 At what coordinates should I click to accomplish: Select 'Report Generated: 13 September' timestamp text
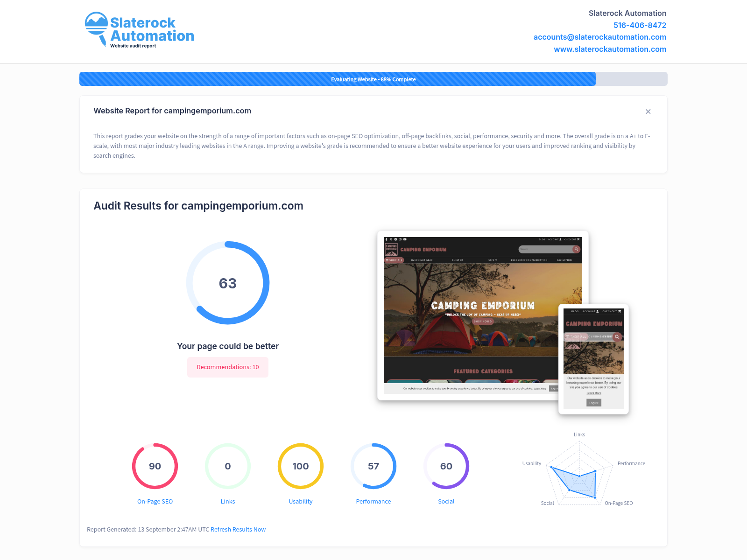click(x=148, y=529)
